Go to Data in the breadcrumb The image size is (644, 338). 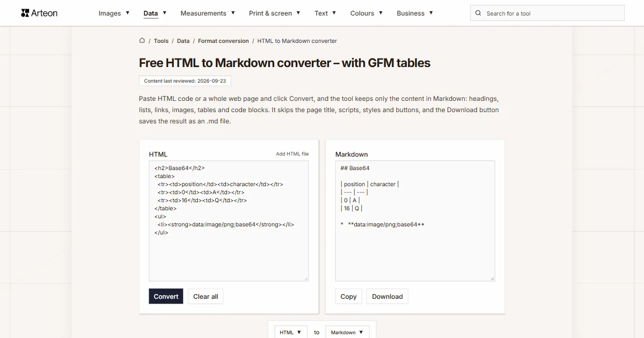pyautogui.click(x=183, y=41)
